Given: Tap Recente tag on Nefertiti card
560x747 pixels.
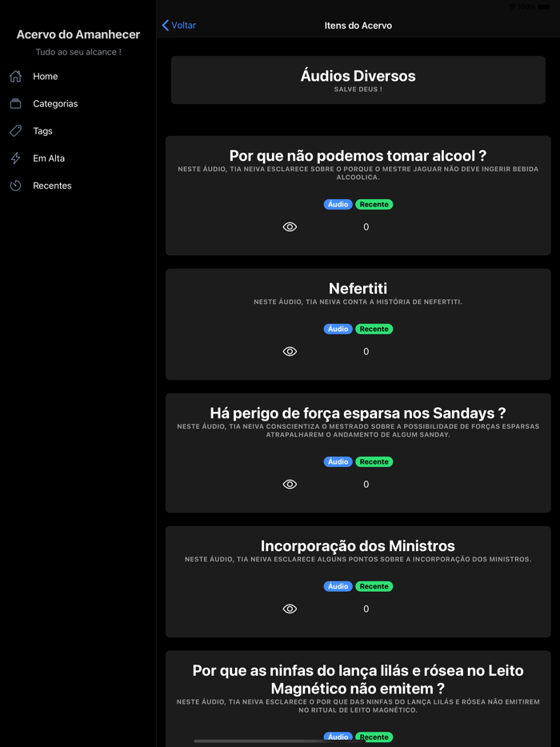Looking at the screenshot, I should (374, 329).
